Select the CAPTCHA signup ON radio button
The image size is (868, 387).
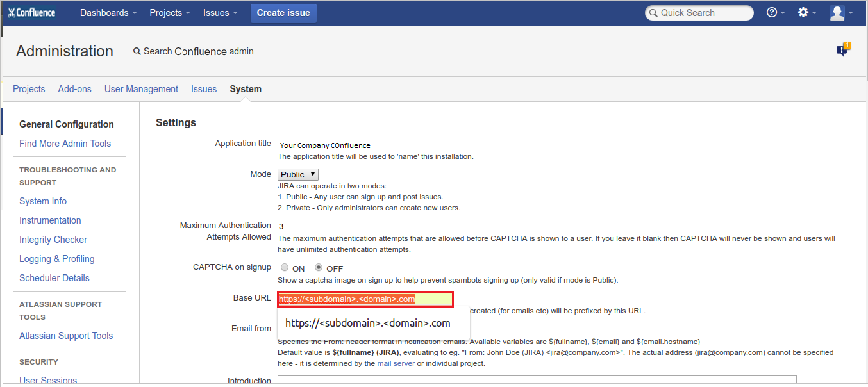coord(284,267)
